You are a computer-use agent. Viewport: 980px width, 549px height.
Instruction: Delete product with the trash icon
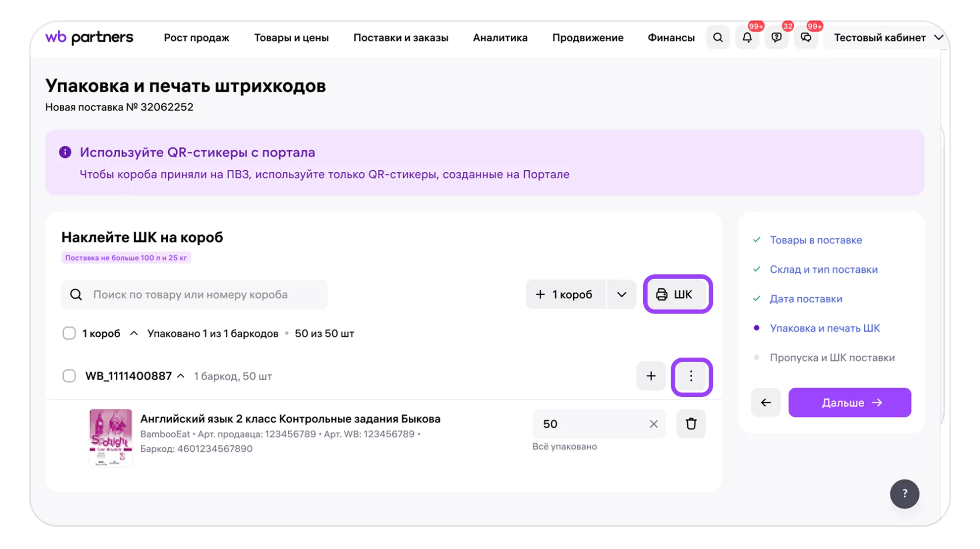point(691,424)
